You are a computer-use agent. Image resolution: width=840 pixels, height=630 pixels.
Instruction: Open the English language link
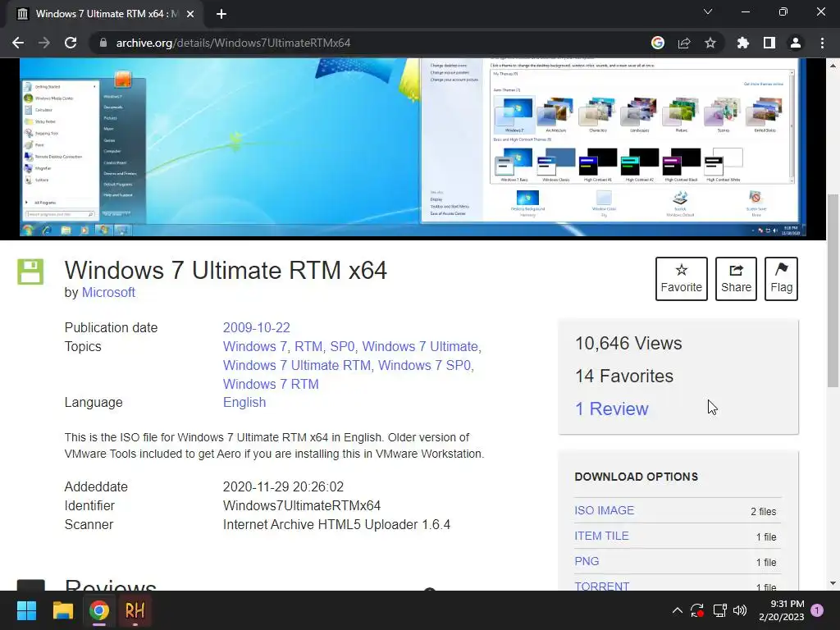(244, 402)
